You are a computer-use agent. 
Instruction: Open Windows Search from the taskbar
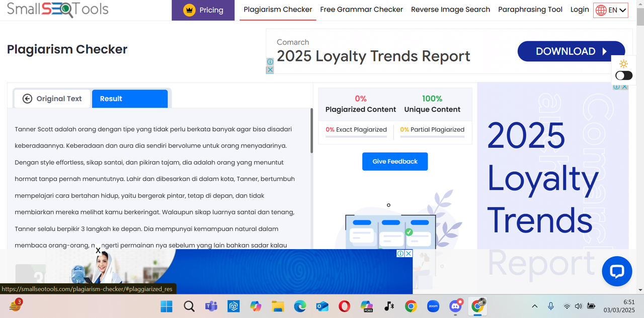point(189,306)
